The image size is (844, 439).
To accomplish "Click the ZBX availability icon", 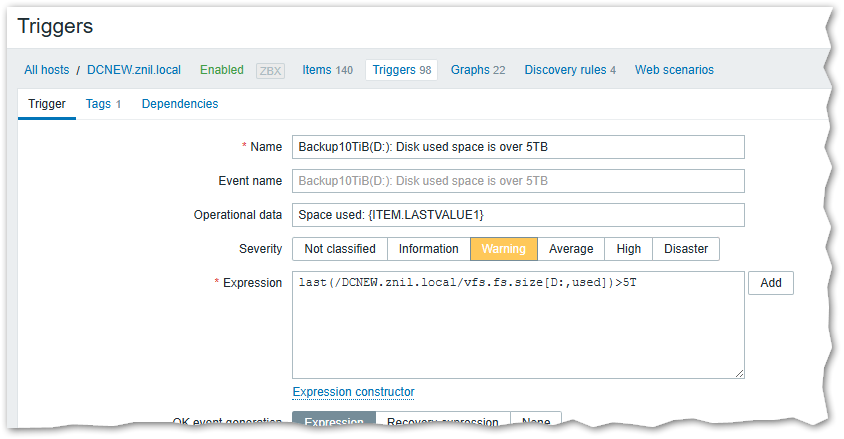I will pos(270,70).
